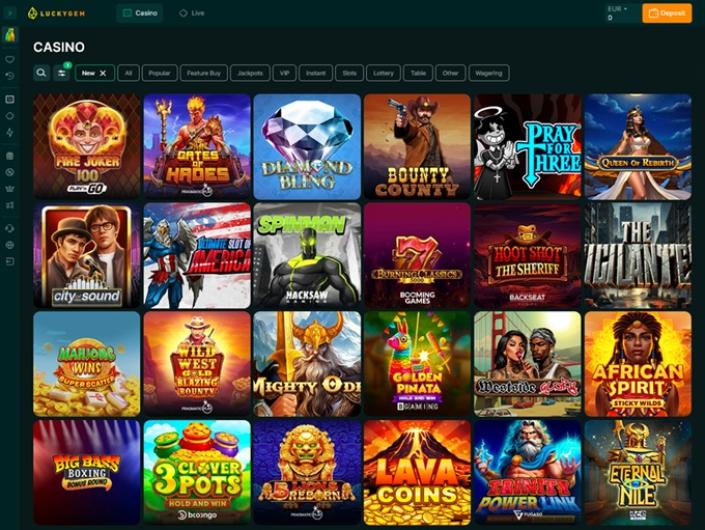Remove the New filter with X
Screen dimensions: 705x530
point(103,73)
